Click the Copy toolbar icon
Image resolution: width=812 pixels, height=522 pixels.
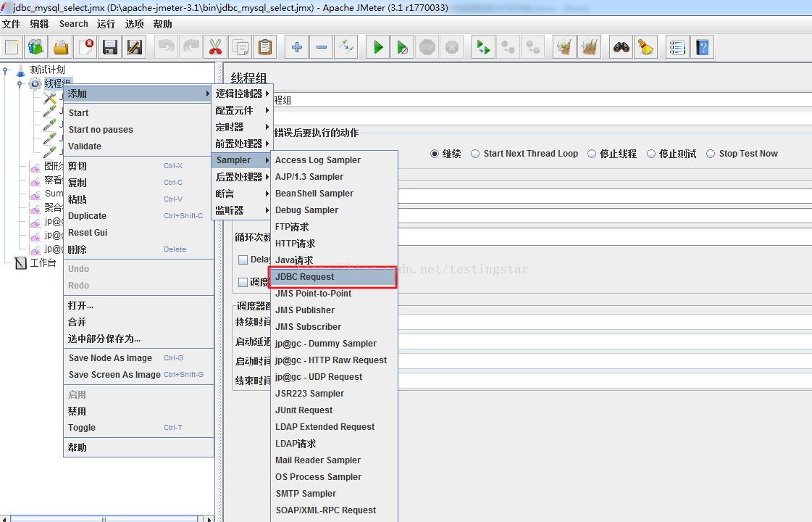pyautogui.click(x=240, y=47)
